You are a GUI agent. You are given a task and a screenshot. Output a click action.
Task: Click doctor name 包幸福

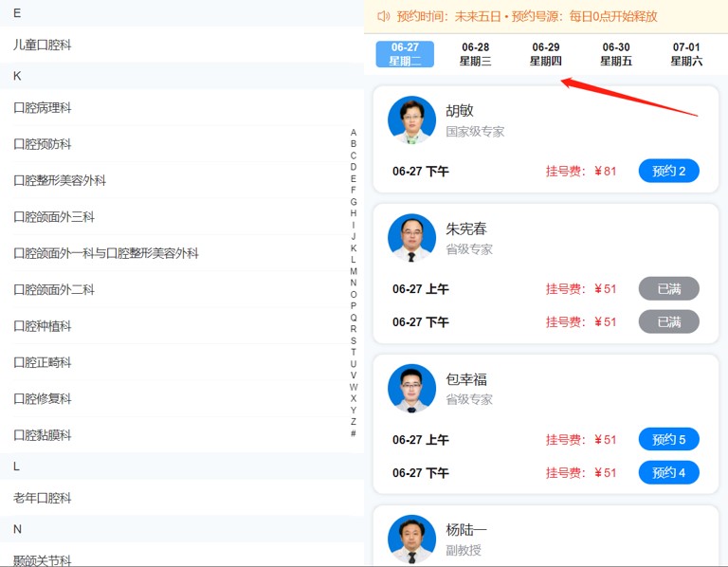[x=466, y=379]
